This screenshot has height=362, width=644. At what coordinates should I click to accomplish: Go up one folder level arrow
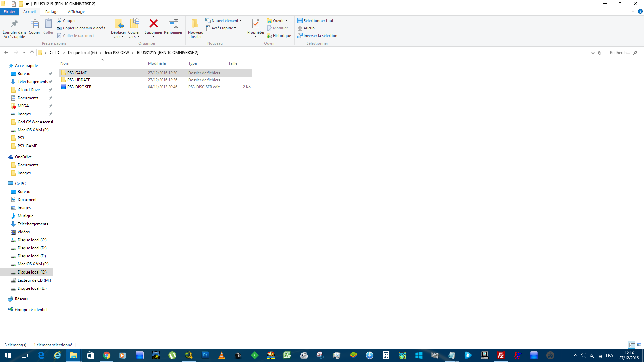click(32, 53)
